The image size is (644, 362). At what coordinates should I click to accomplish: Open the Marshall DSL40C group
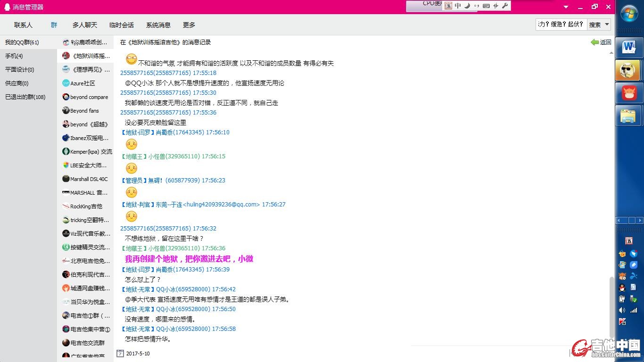tap(85, 179)
